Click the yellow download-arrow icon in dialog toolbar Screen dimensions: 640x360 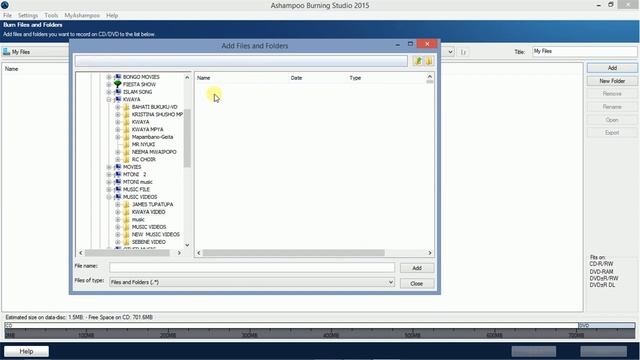[x=429, y=61]
